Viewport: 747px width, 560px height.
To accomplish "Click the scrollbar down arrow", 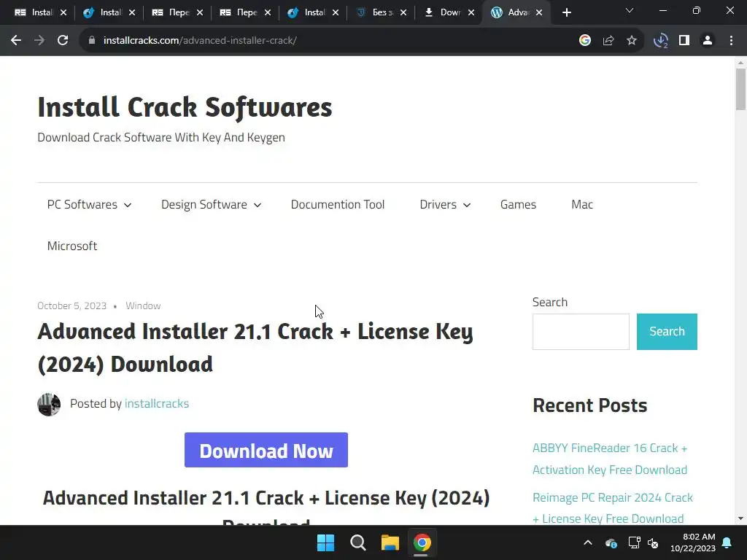I will 740,518.
